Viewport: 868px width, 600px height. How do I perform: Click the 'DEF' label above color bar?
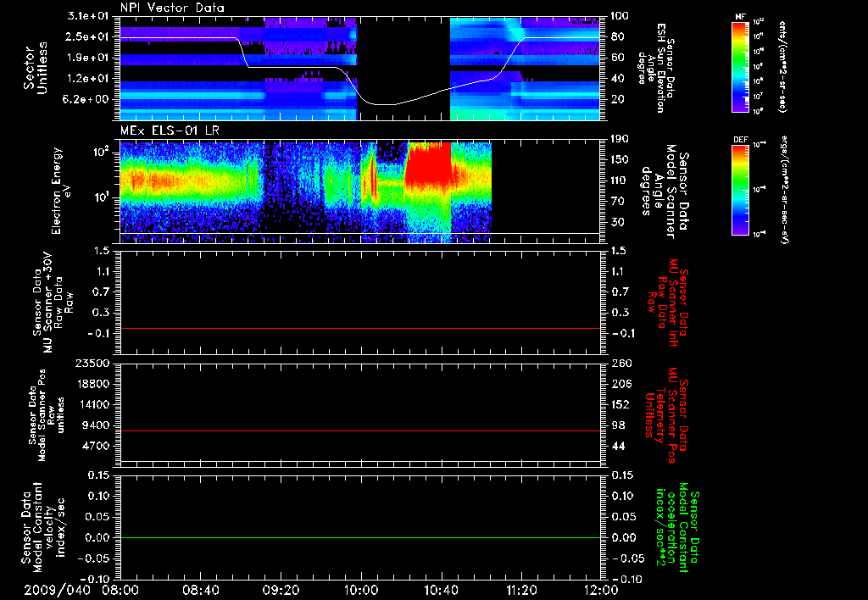pyautogui.click(x=740, y=140)
